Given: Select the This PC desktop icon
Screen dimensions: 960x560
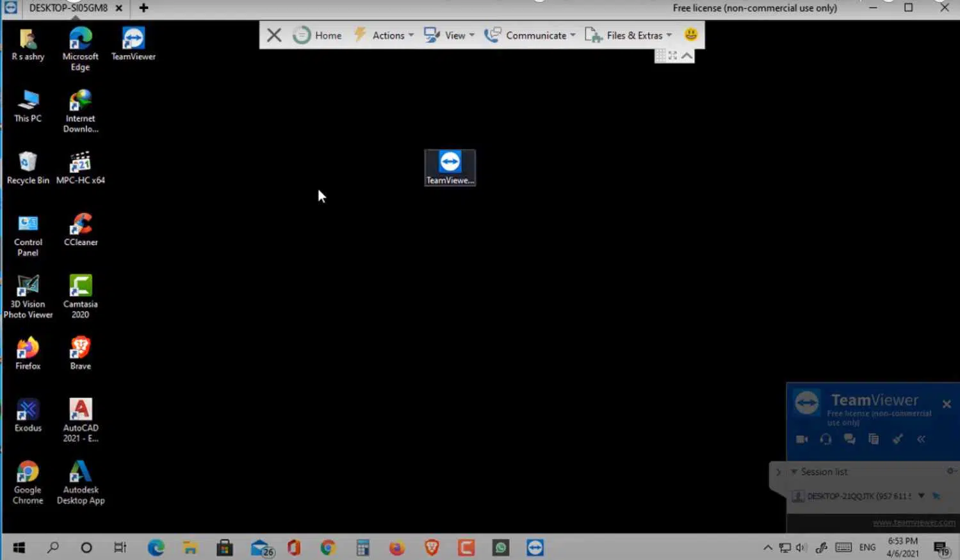Looking at the screenshot, I should pos(28,106).
